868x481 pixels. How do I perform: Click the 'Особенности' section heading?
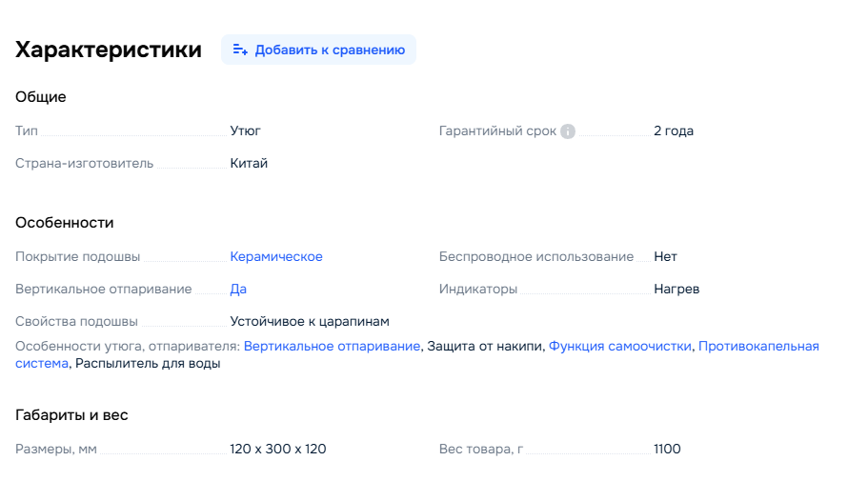click(64, 223)
